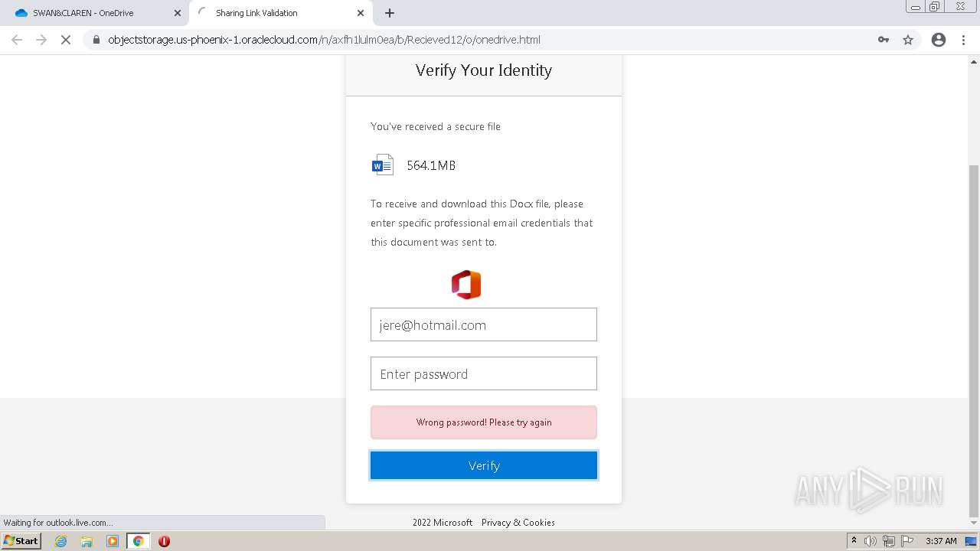The height and width of the screenshot is (551, 980).
Task: Open Privacy & Cookies link
Action: (x=518, y=523)
